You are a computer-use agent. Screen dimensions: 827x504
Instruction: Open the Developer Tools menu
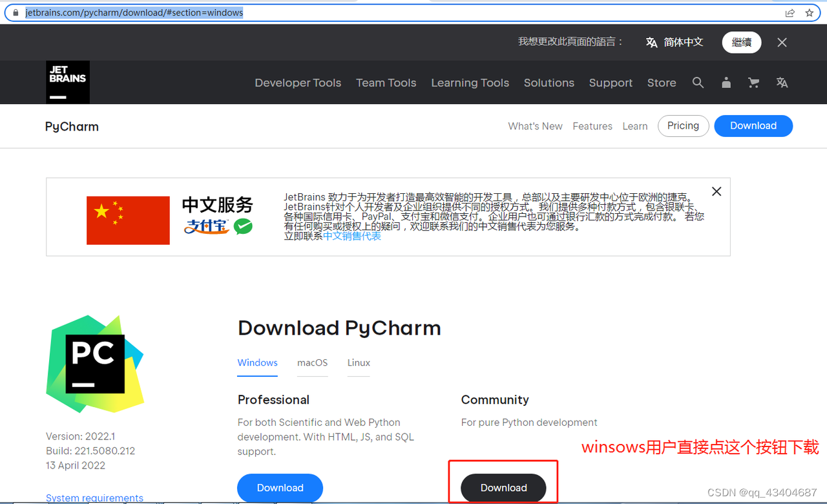coord(298,83)
